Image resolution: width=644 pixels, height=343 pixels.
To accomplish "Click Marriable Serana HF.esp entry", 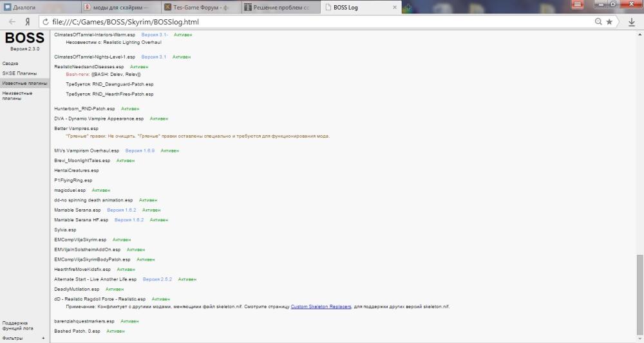I will pyautogui.click(x=81, y=220).
